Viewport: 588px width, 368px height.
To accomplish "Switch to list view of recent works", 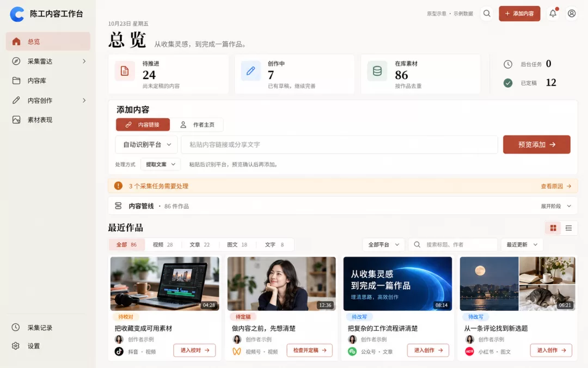I will coord(568,228).
